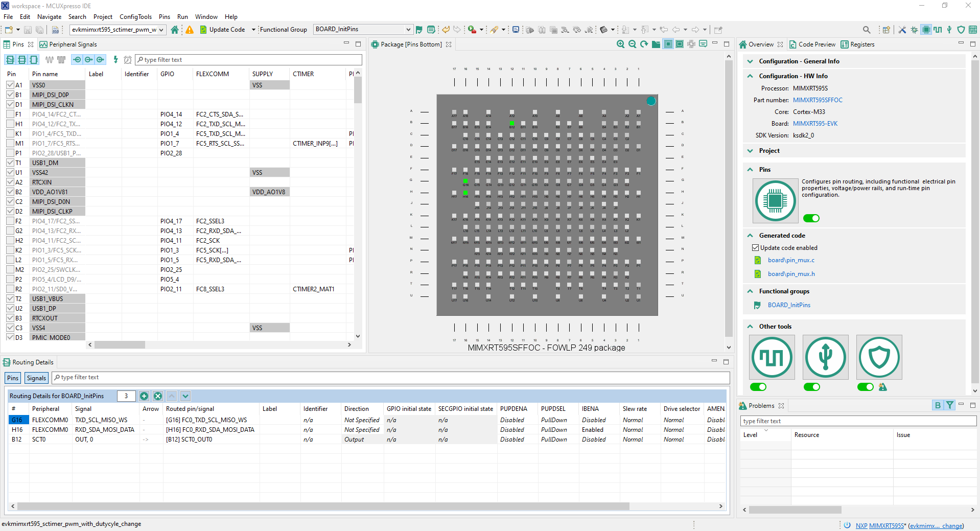This screenshot has height=531, width=980.
Task: Click the remove row icon in Routing Details
Action: tap(158, 396)
